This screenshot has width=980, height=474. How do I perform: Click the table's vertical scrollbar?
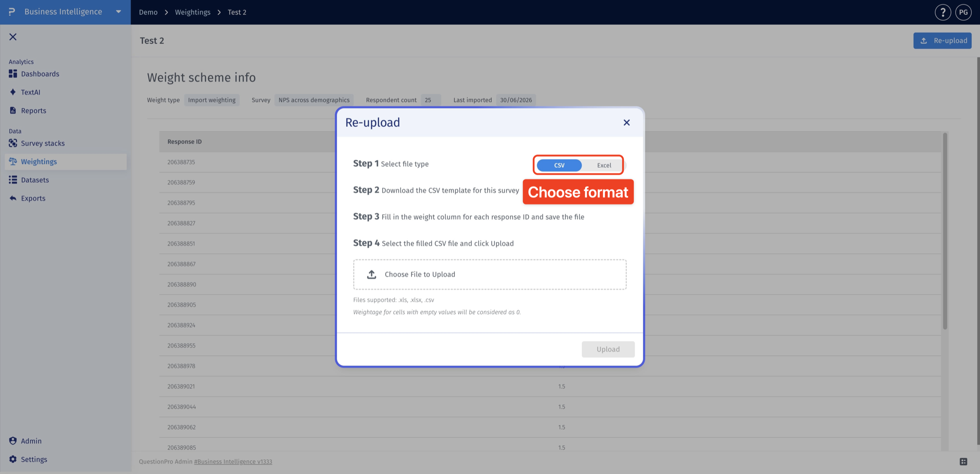[944, 232]
